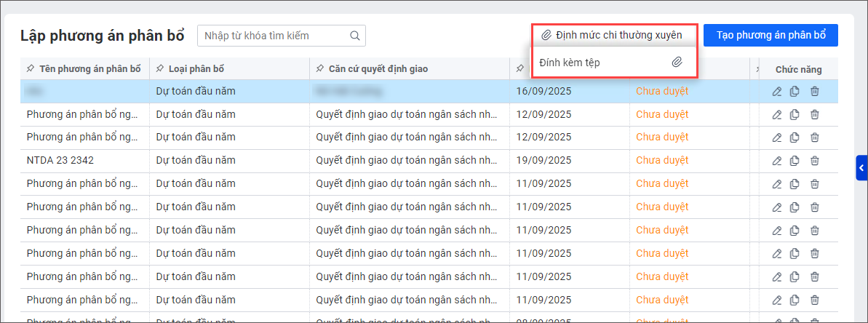Choose Đính kèm tệp from the dropdown
The image size is (868, 323).
coord(570,63)
